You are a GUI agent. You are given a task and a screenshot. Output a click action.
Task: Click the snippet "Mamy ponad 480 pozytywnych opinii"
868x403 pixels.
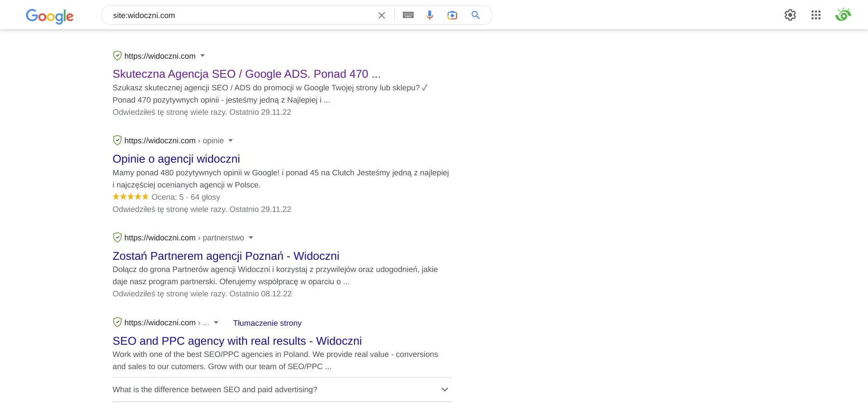click(x=281, y=178)
